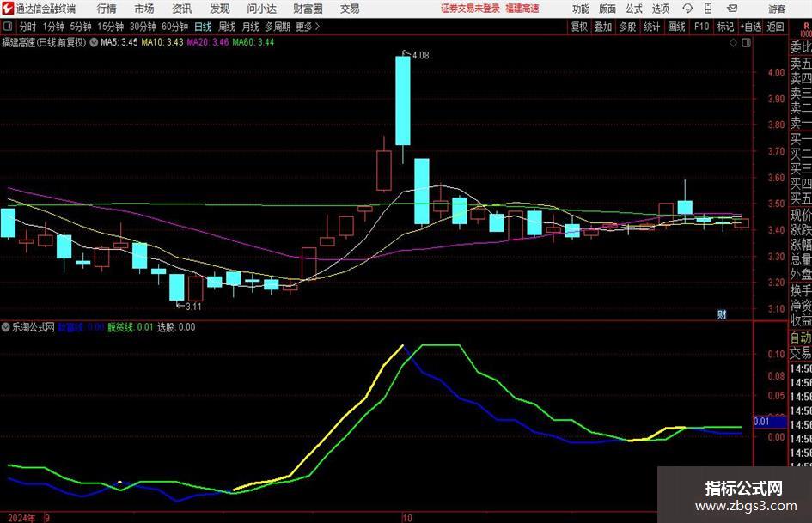Switch to the 月线 monthly period
This screenshot has width=812, height=523.
click(x=250, y=27)
